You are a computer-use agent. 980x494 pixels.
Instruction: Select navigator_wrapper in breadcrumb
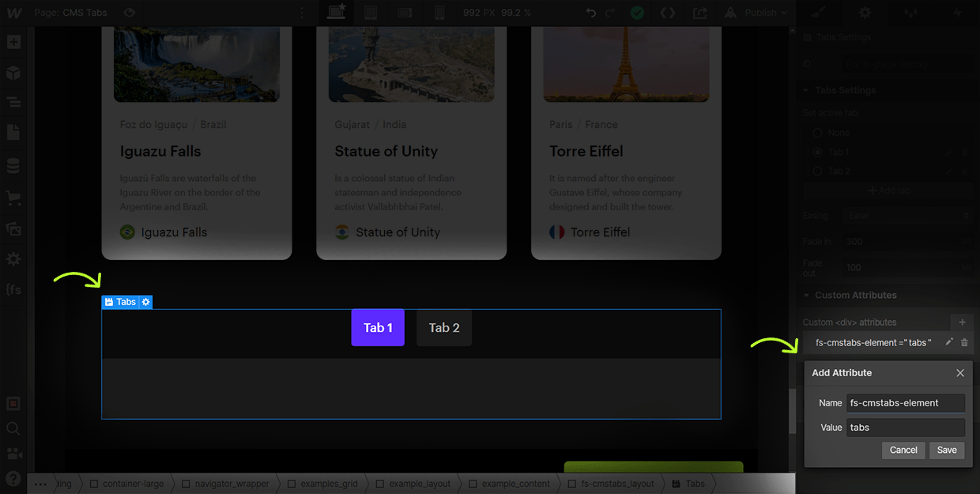point(226,484)
